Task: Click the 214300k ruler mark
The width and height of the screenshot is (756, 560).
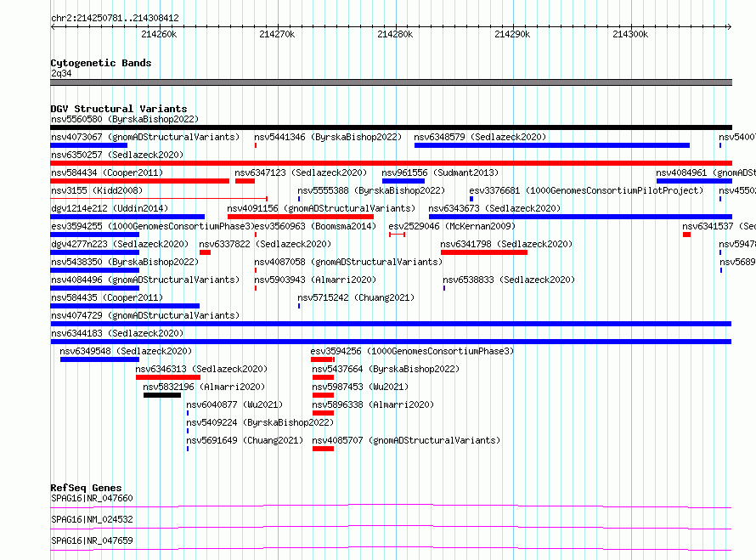Action: point(630,34)
